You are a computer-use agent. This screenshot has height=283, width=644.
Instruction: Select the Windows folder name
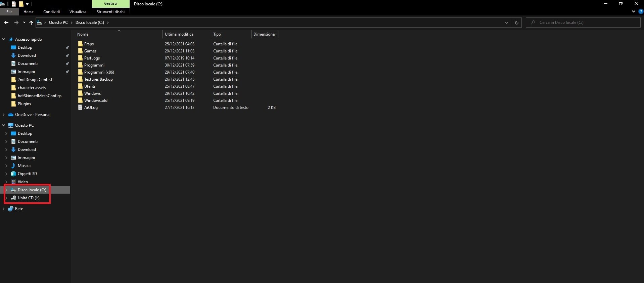[92, 93]
